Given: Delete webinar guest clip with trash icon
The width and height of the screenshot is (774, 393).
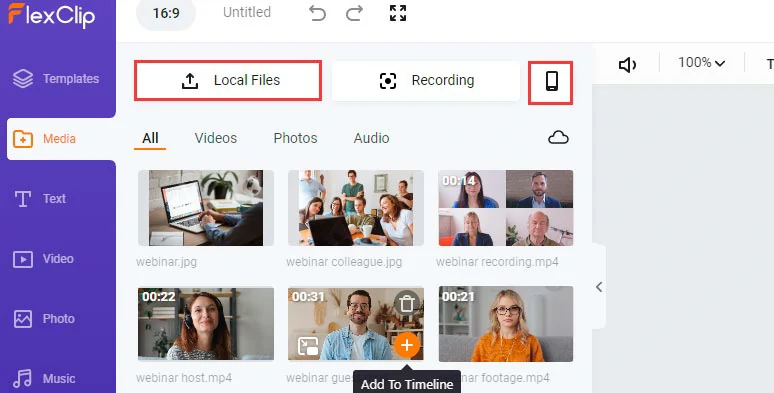Looking at the screenshot, I should pyautogui.click(x=407, y=304).
